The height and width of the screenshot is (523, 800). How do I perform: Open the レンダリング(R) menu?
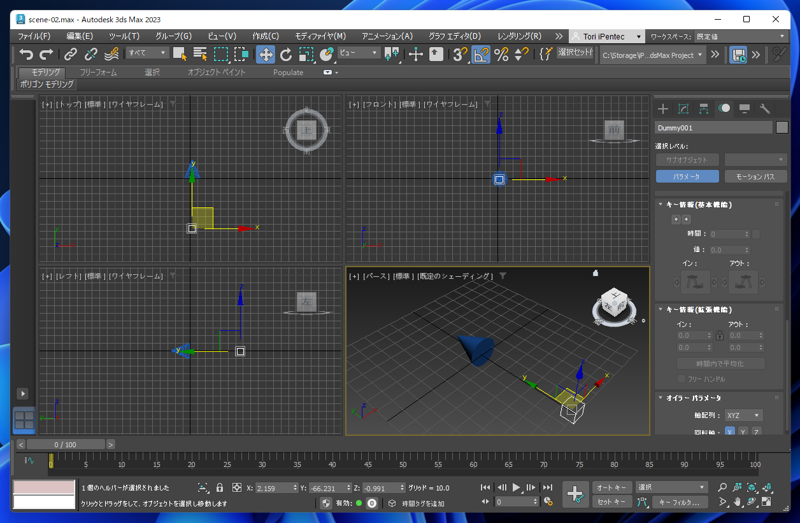tap(519, 36)
